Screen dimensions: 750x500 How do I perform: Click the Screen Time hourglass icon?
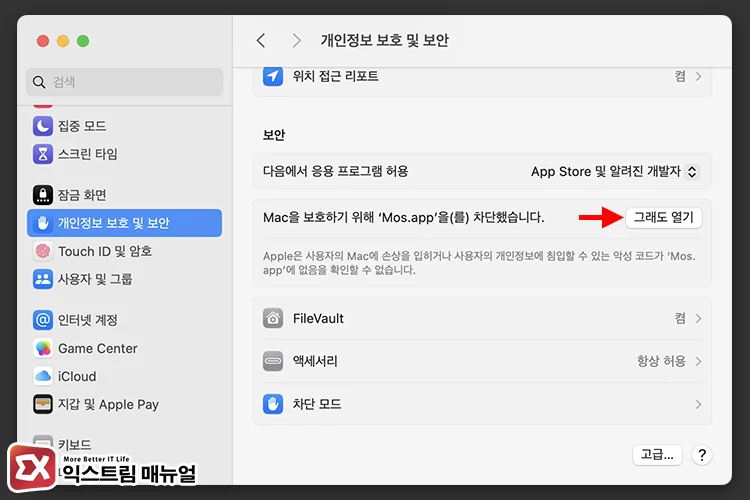(43, 154)
